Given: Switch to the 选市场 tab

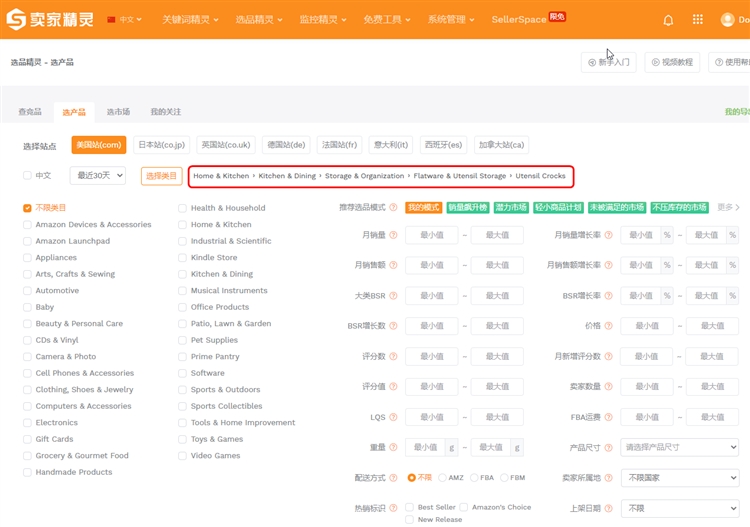Looking at the screenshot, I should pos(118,112).
